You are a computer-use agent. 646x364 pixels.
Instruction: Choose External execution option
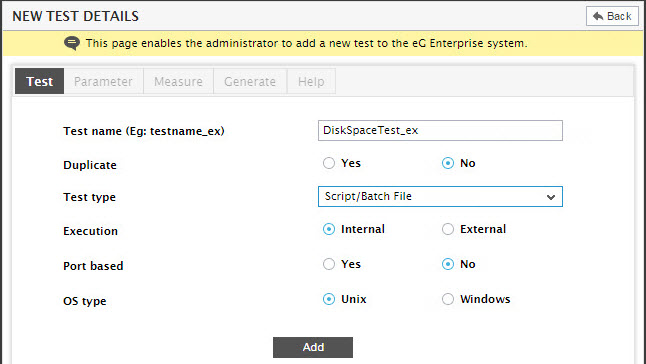pyautogui.click(x=448, y=229)
